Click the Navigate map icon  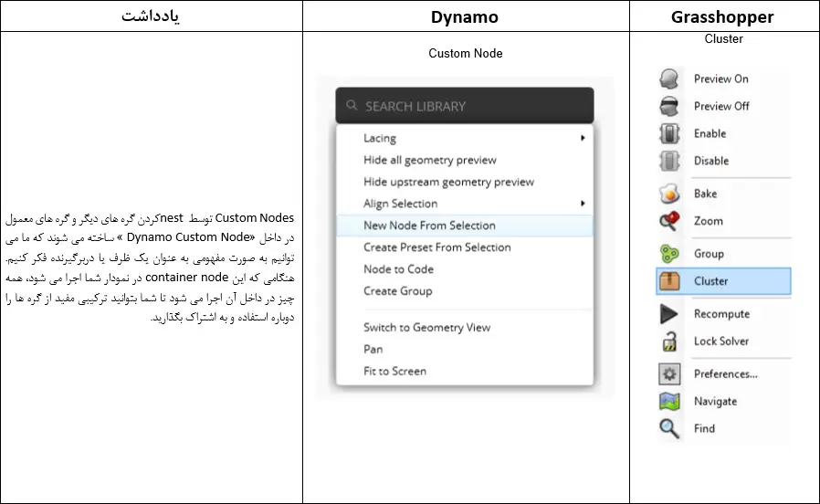click(x=669, y=402)
